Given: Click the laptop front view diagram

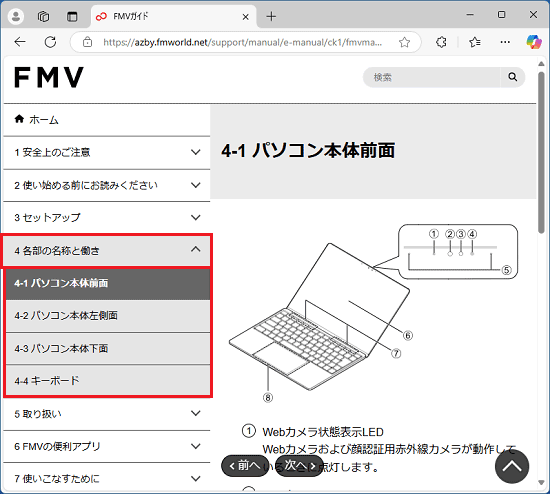Looking at the screenshot, I should pos(373,312).
